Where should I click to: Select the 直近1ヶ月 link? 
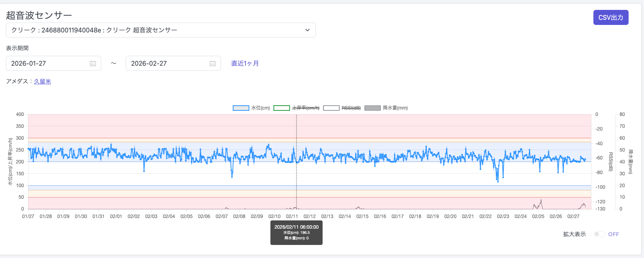click(245, 63)
